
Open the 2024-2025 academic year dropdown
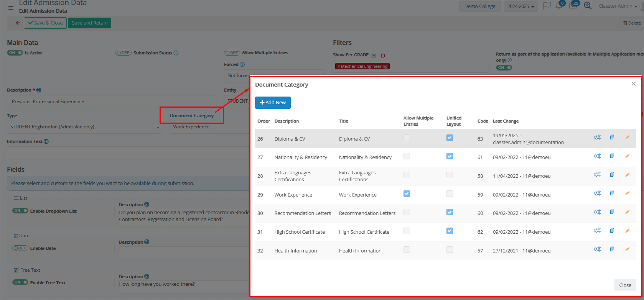tap(520, 7)
